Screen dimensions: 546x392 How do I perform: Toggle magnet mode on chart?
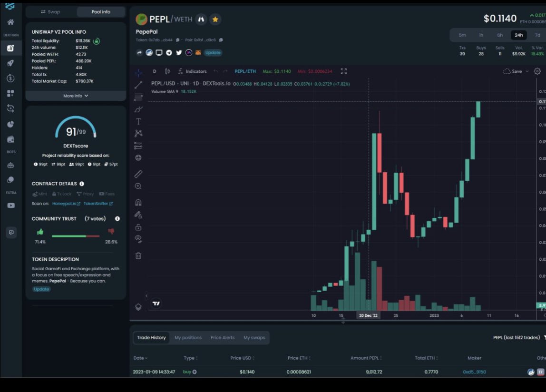click(138, 203)
